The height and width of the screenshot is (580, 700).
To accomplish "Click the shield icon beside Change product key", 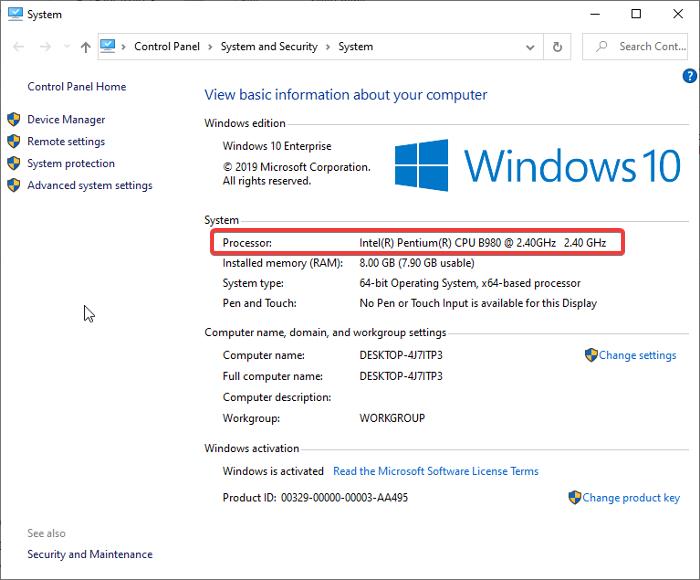I will point(575,497).
